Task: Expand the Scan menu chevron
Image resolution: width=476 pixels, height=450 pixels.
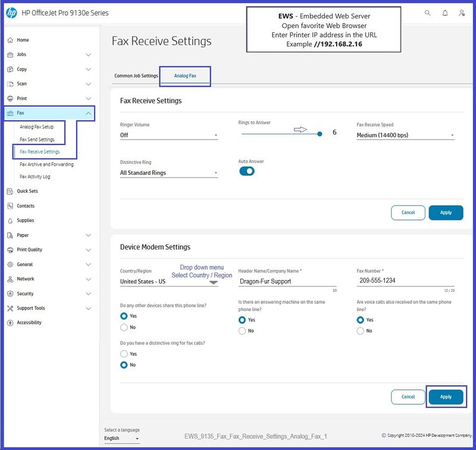Action: (88, 84)
